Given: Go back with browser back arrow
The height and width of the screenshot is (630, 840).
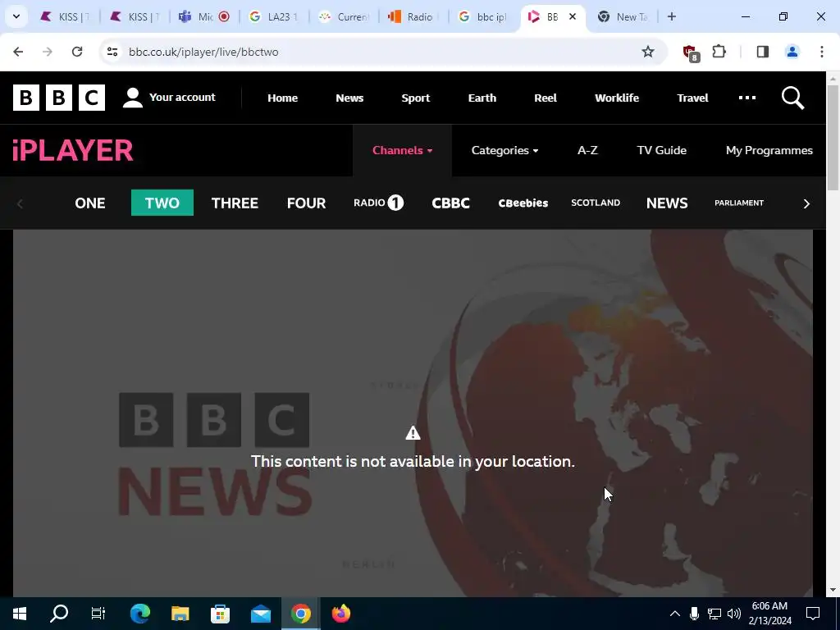Looking at the screenshot, I should [18, 52].
